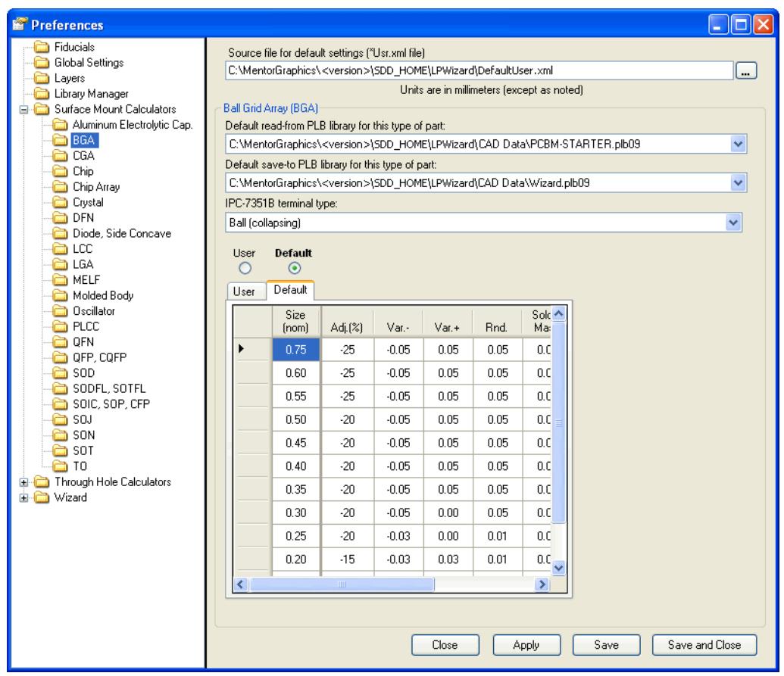
Task: Click the Rnd. cell for size 0.25
Action: (498, 536)
